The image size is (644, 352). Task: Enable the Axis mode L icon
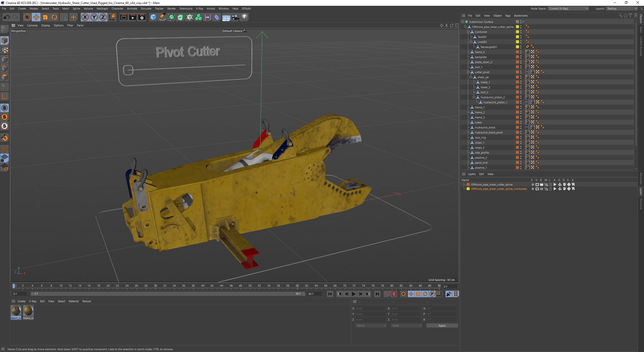pos(5,96)
